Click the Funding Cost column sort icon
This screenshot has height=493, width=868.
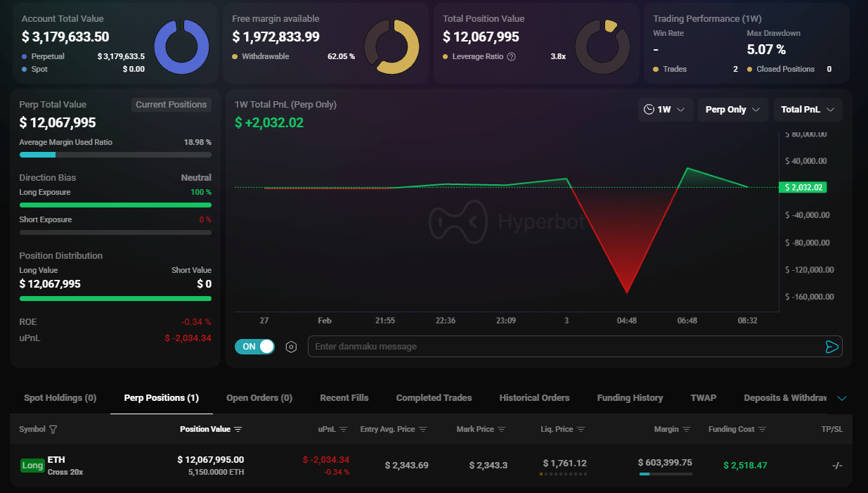tap(763, 430)
